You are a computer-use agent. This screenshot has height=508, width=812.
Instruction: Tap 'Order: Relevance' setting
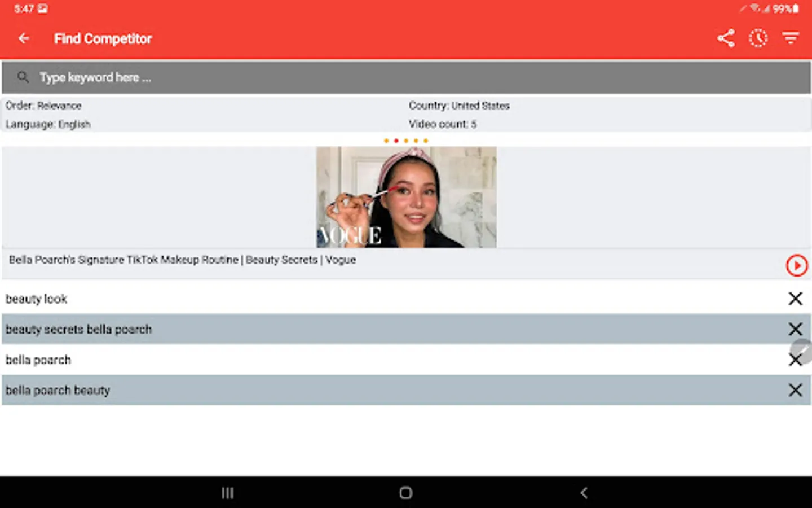[43, 106]
